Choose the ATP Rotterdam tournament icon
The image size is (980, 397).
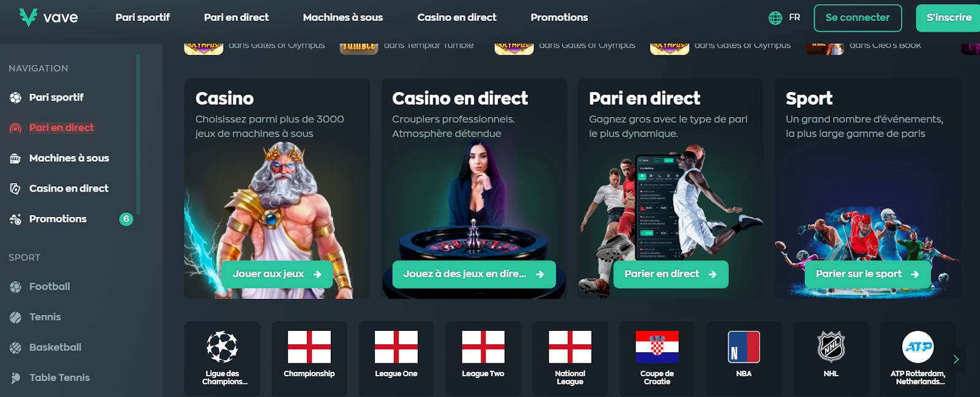tap(918, 347)
